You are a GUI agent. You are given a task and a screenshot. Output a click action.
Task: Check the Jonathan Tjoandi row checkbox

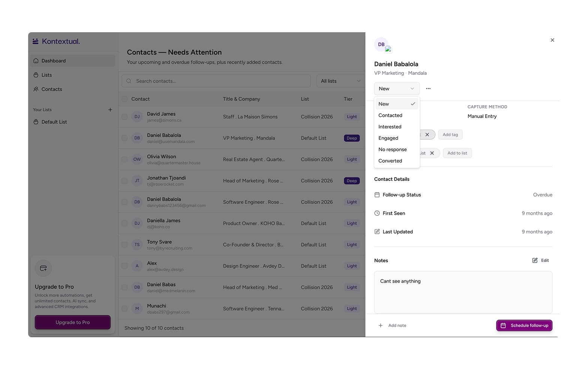(x=124, y=181)
